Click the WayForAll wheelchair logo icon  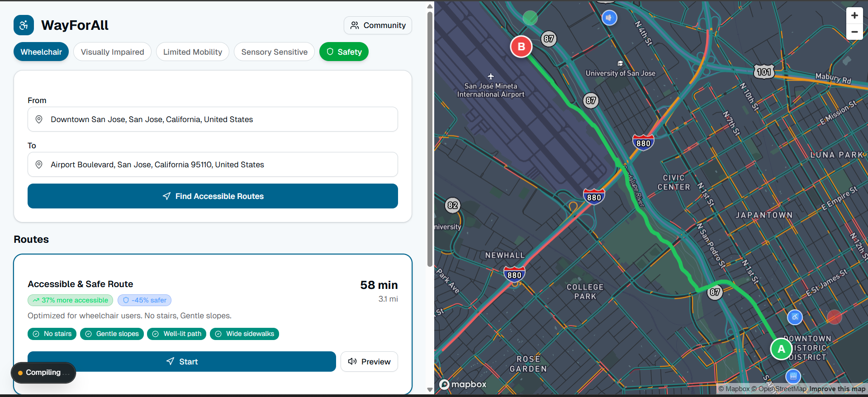click(x=24, y=25)
